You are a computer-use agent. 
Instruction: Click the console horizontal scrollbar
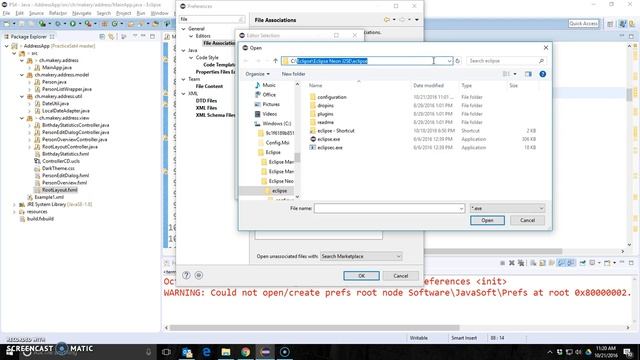(314, 327)
